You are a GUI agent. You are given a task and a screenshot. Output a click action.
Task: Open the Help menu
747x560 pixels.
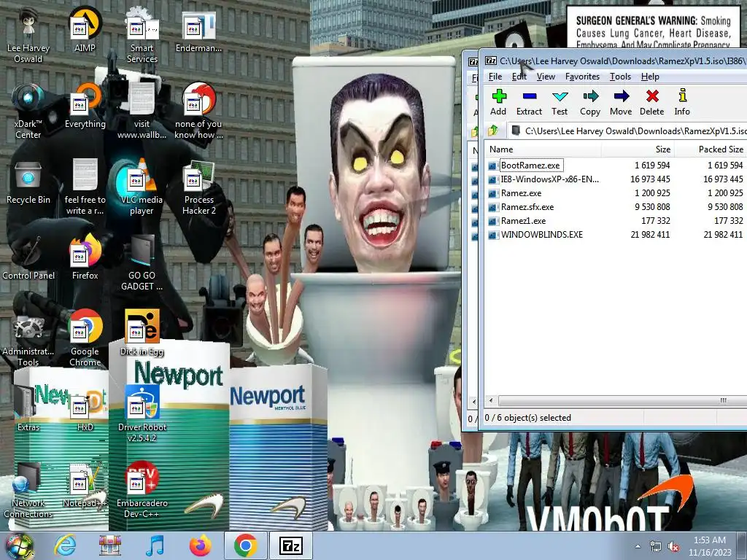tap(650, 77)
